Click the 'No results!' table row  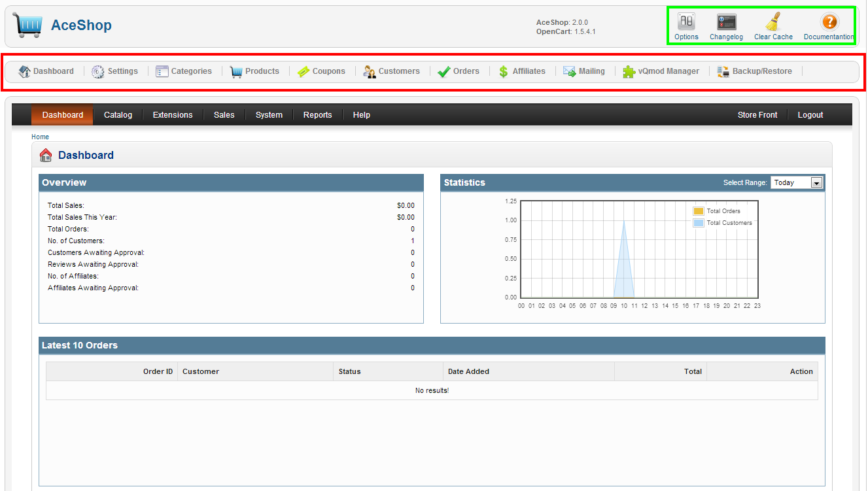(432, 391)
